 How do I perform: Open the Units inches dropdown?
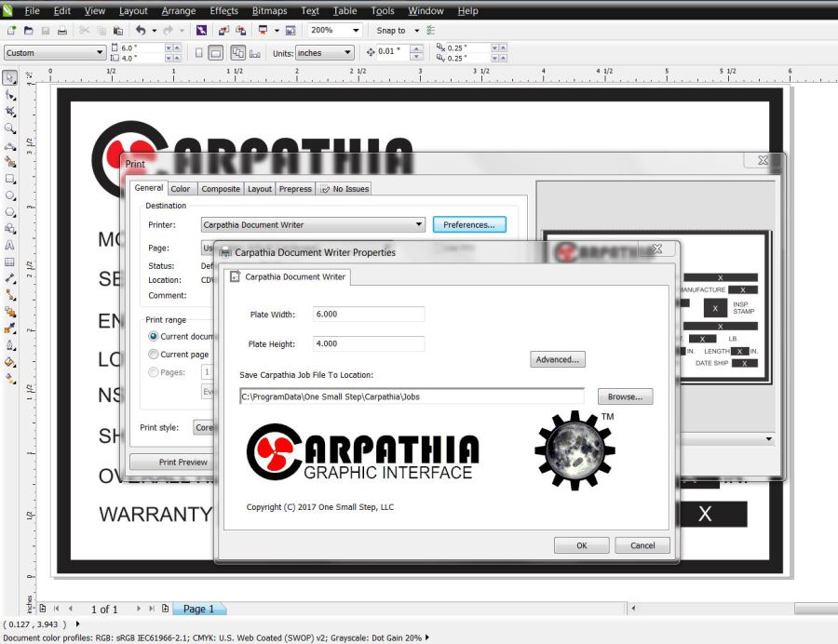coord(347,52)
